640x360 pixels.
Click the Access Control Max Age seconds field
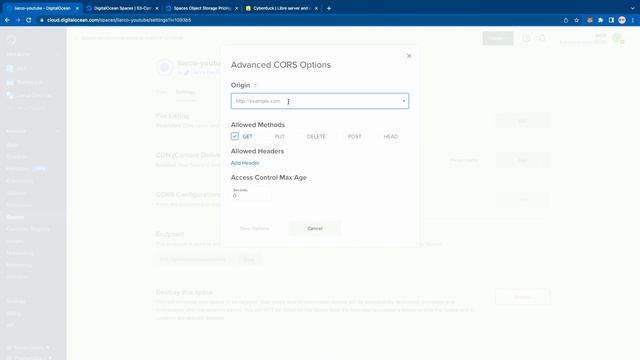[x=251, y=193]
